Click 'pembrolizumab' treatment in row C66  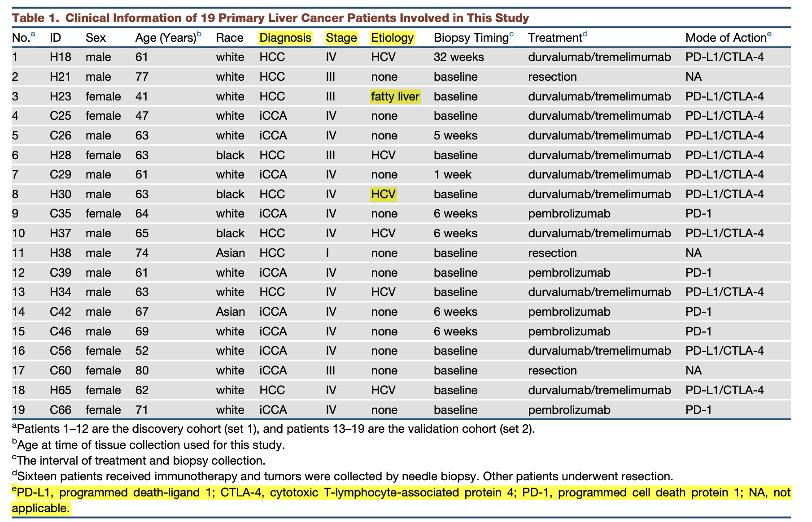pos(569,410)
